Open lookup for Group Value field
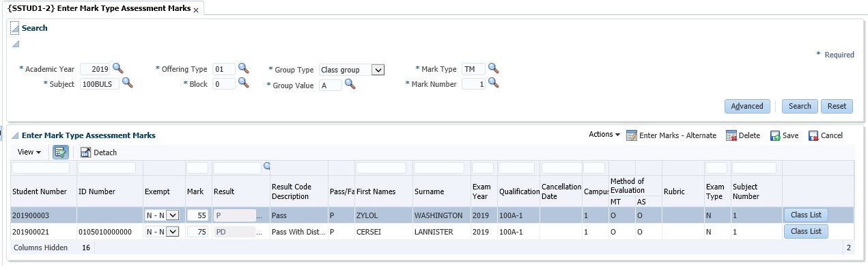The height and width of the screenshot is (266, 868). [350, 83]
